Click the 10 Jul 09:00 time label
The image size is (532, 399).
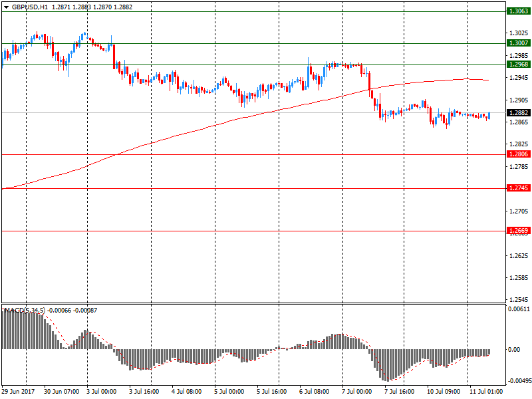(x=443, y=392)
